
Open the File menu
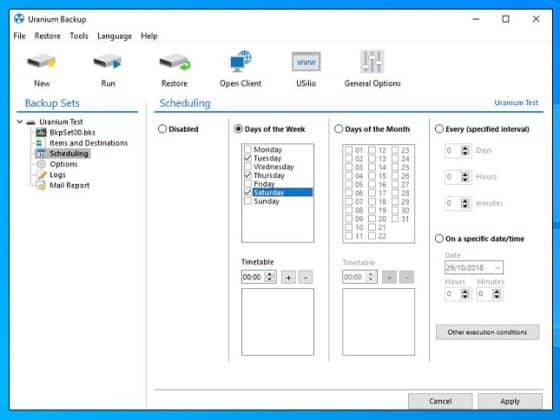click(19, 36)
